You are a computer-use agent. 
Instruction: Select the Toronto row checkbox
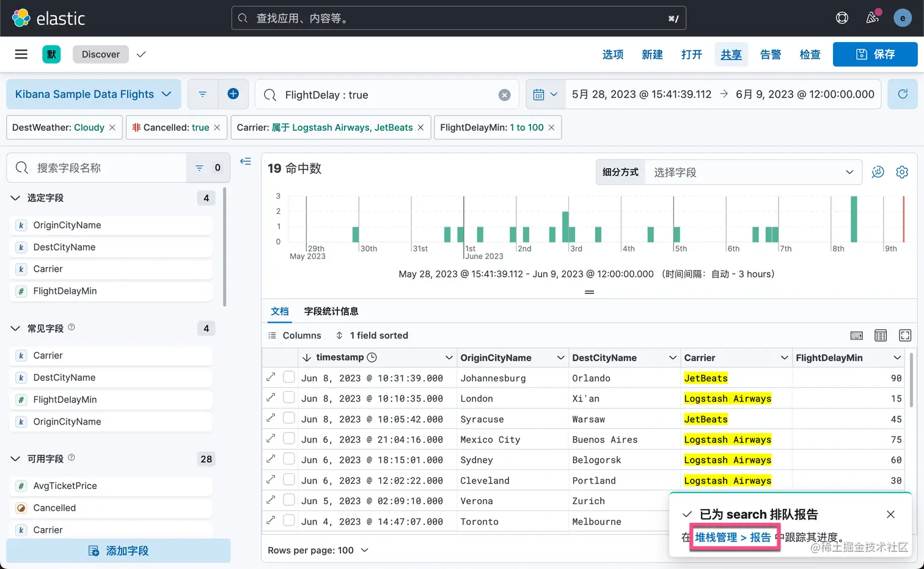tap(289, 520)
